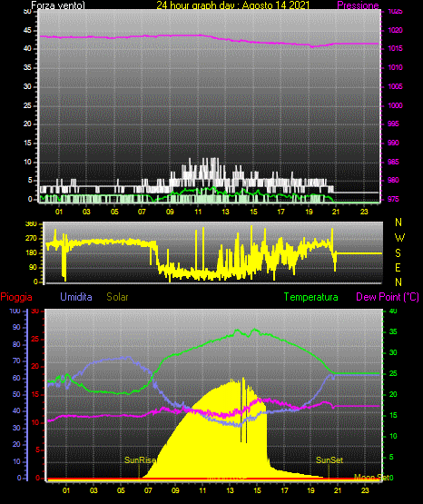Click the Moon Set marker label
The width and height of the screenshot is (423, 504).
tap(371, 478)
